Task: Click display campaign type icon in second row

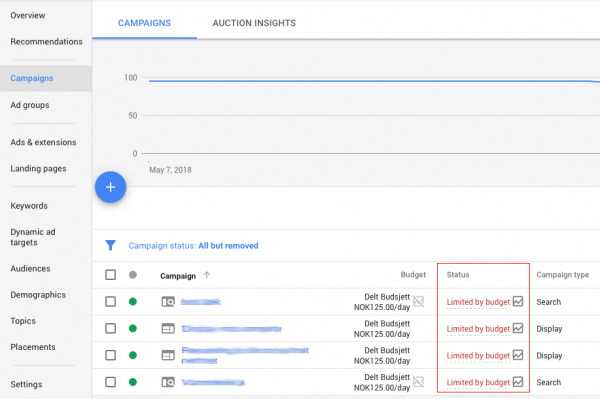Action: tap(168, 329)
